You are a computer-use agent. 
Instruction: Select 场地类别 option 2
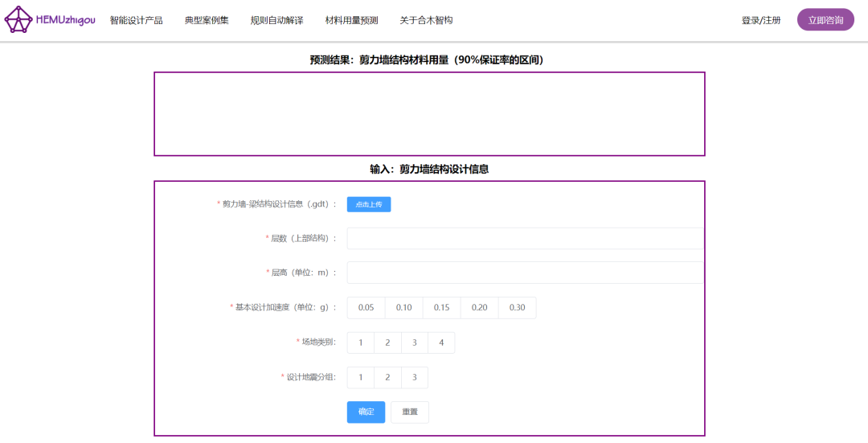tap(387, 343)
